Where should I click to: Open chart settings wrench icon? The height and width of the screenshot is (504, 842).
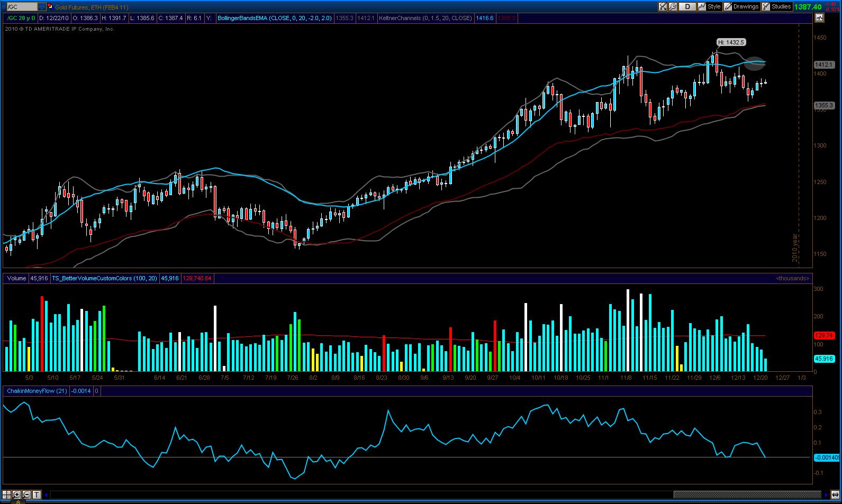[x=673, y=7]
